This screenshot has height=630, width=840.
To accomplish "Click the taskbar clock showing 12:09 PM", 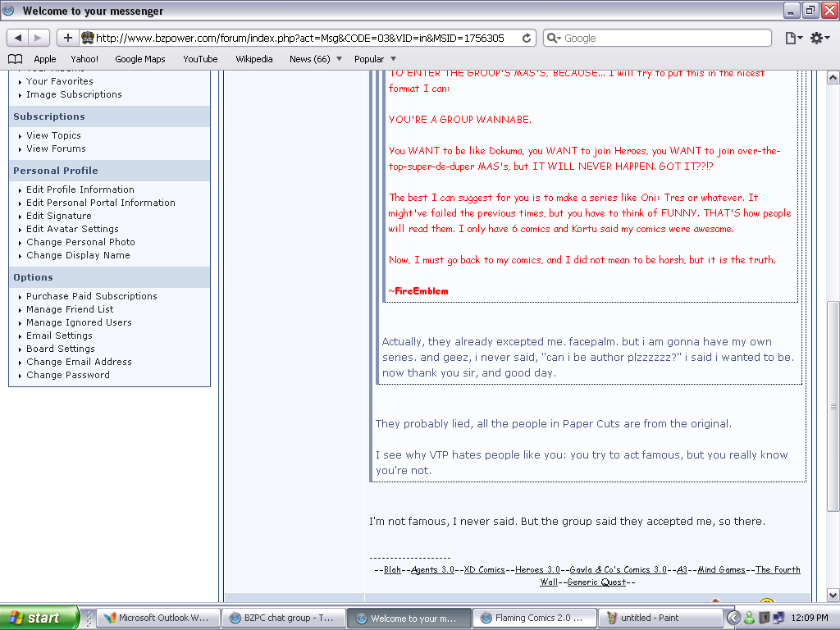I will pos(809,618).
